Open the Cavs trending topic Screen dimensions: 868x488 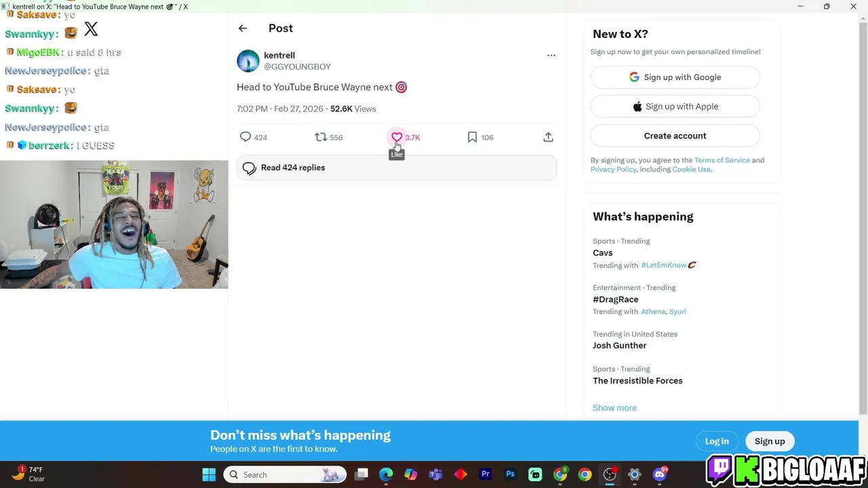[x=603, y=253]
